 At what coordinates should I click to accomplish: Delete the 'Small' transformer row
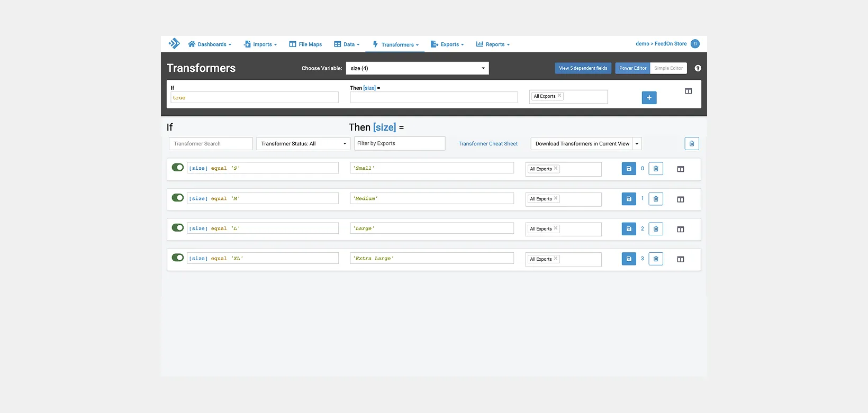(x=656, y=169)
